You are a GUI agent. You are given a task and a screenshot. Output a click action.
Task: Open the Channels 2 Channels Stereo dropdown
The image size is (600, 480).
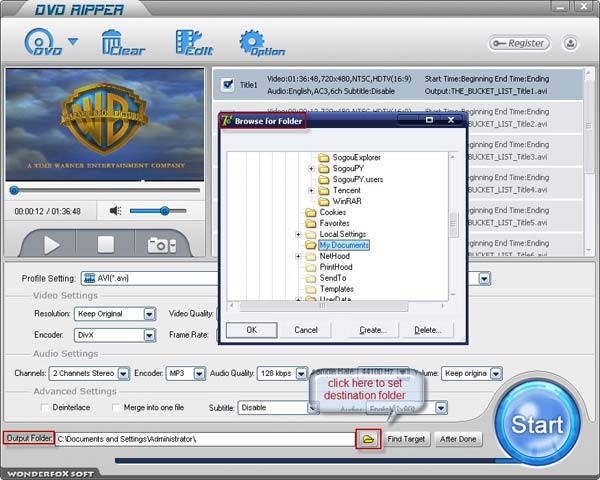tap(89, 373)
